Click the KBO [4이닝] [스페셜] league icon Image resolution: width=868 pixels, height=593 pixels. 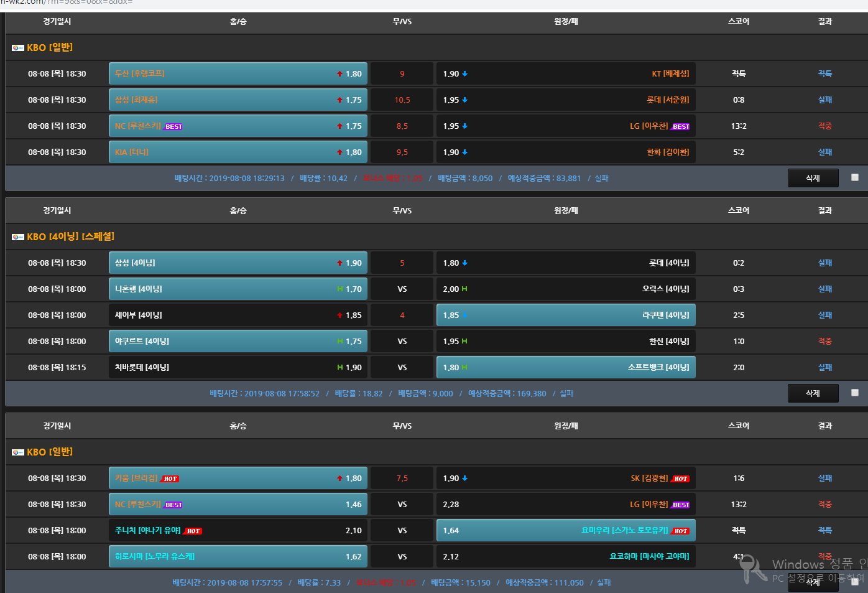click(18, 237)
